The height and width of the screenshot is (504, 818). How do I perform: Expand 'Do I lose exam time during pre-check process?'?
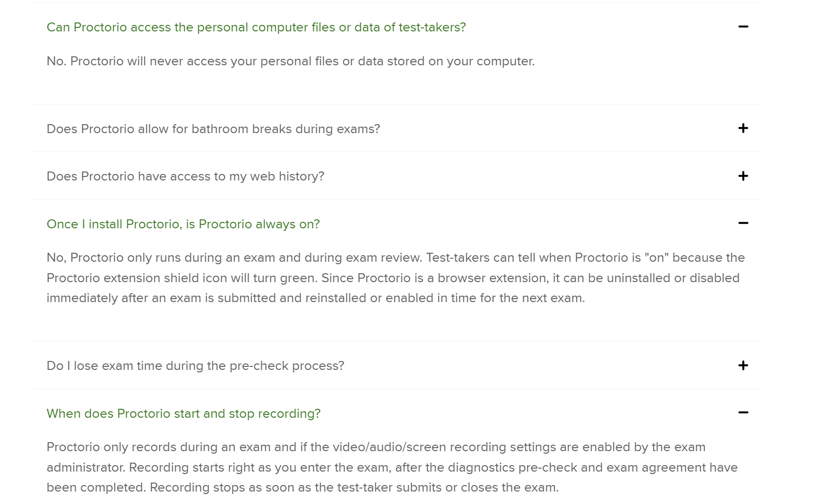click(195, 366)
